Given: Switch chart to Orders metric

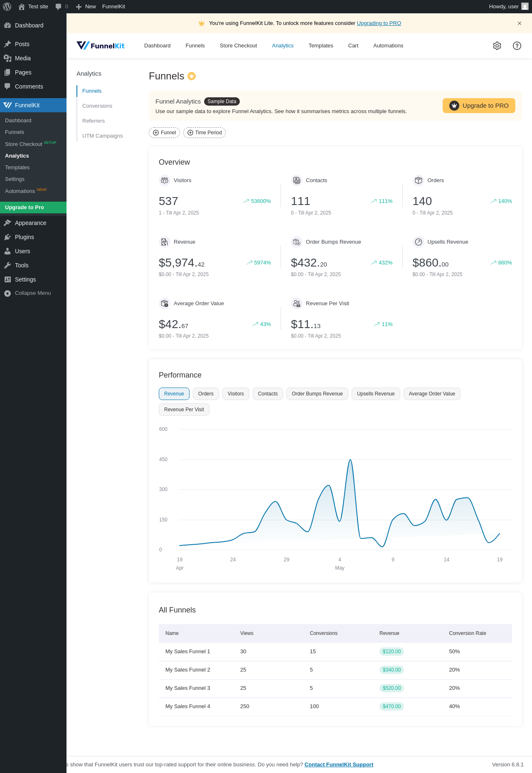Looking at the screenshot, I should pyautogui.click(x=206, y=394).
